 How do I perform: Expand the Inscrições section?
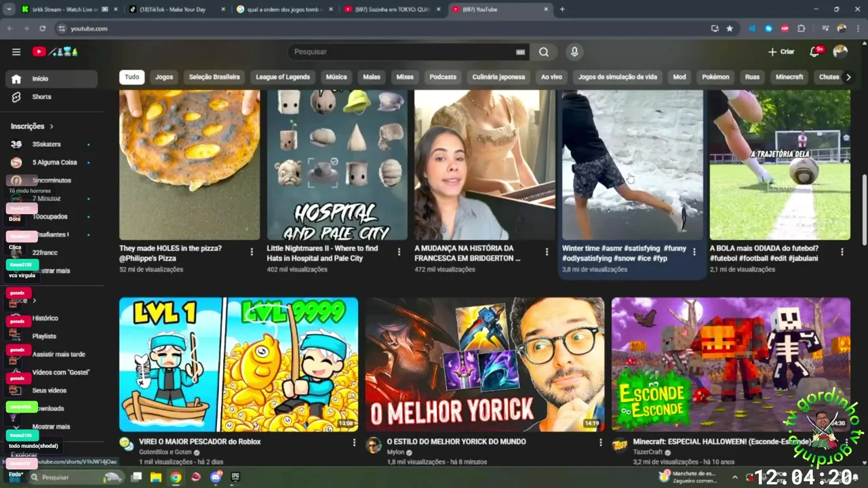point(32,126)
